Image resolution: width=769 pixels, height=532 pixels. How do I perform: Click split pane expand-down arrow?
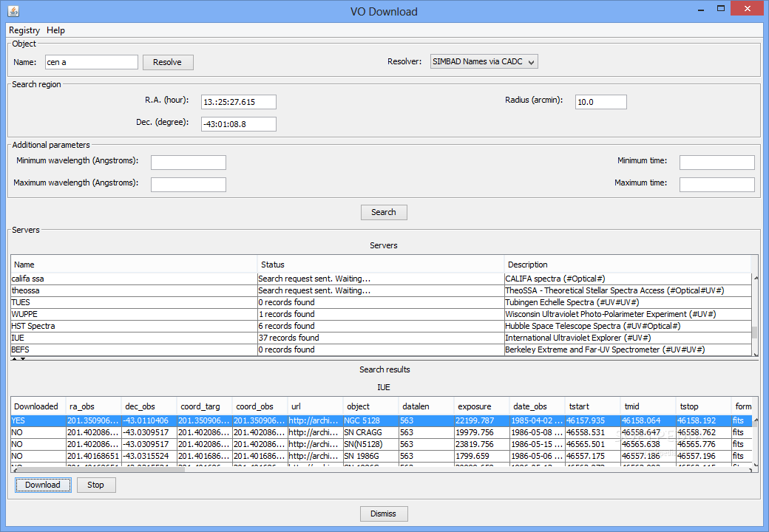tap(23, 359)
